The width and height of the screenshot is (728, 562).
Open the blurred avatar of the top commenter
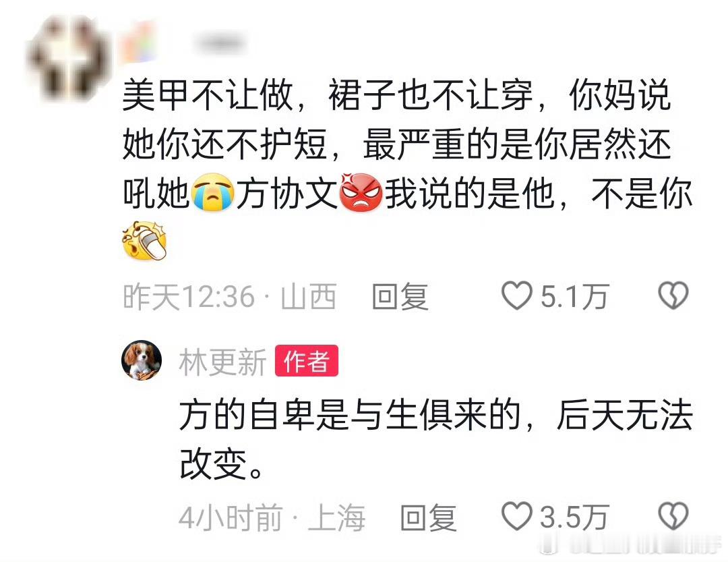click(69, 57)
